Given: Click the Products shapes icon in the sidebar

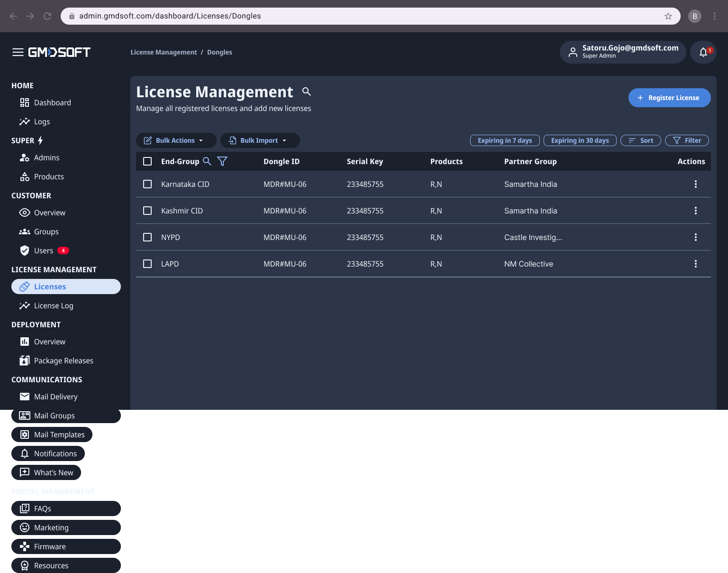Looking at the screenshot, I should [x=25, y=176].
